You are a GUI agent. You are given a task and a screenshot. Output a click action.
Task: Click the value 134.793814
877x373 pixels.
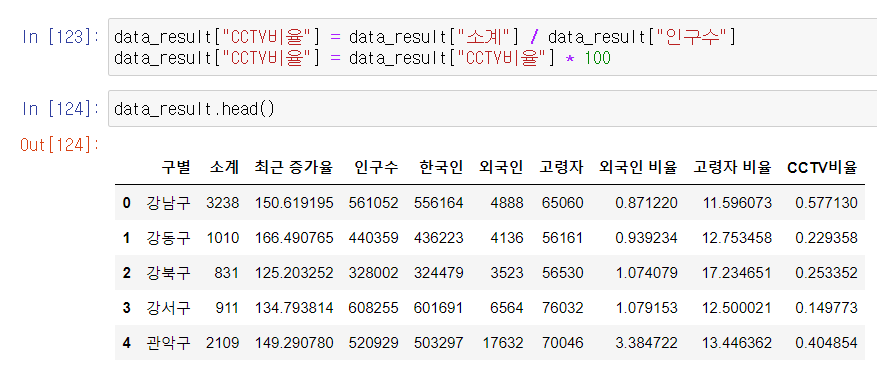tap(294, 308)
